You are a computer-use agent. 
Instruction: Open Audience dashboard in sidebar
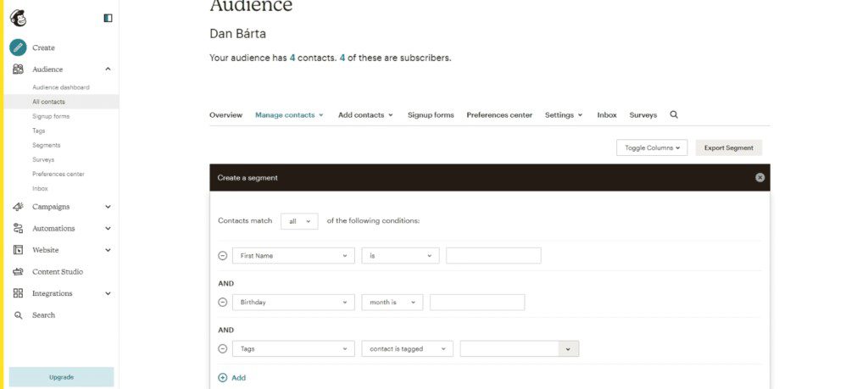(x=61, y=87)
